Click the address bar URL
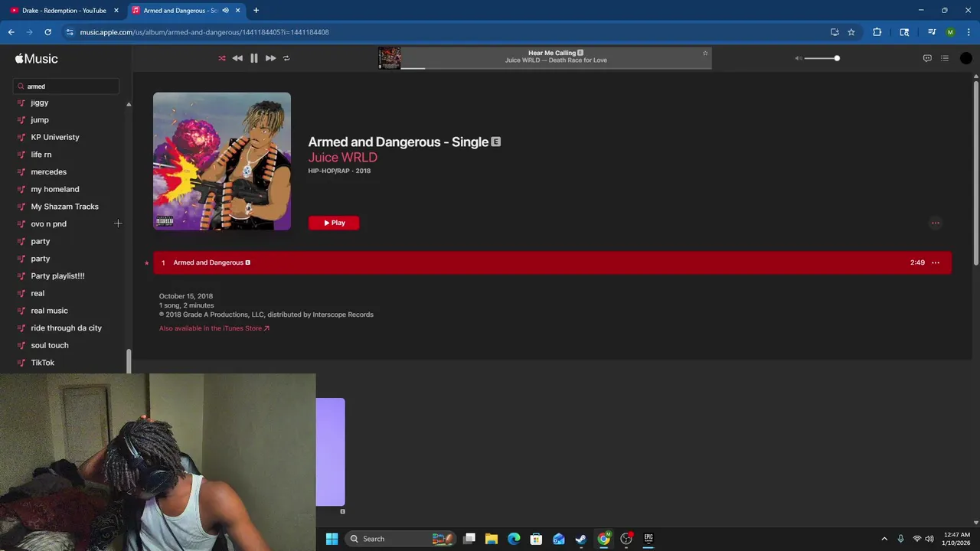The width and height of the screenshot is (980, 551). click(x=204, y=32)
